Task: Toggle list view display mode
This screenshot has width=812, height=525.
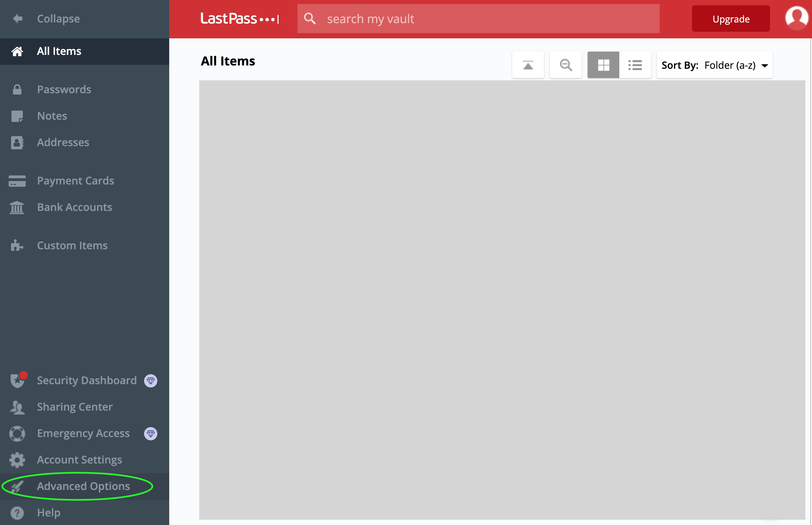Action: point(635,65)
